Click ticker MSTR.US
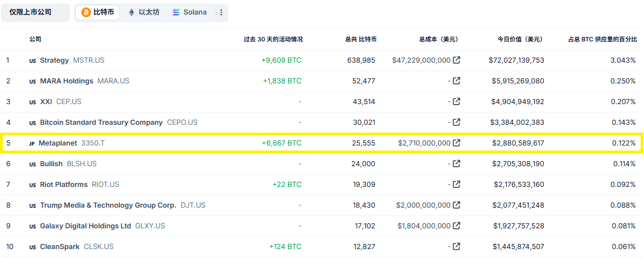 pos(89,60)
